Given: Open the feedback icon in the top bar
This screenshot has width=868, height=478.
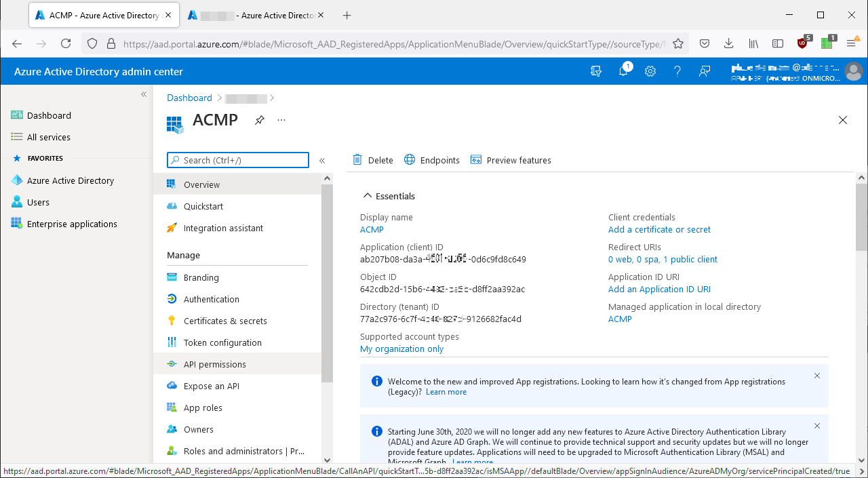Looking at the screenshot, I should click(705, 71).
